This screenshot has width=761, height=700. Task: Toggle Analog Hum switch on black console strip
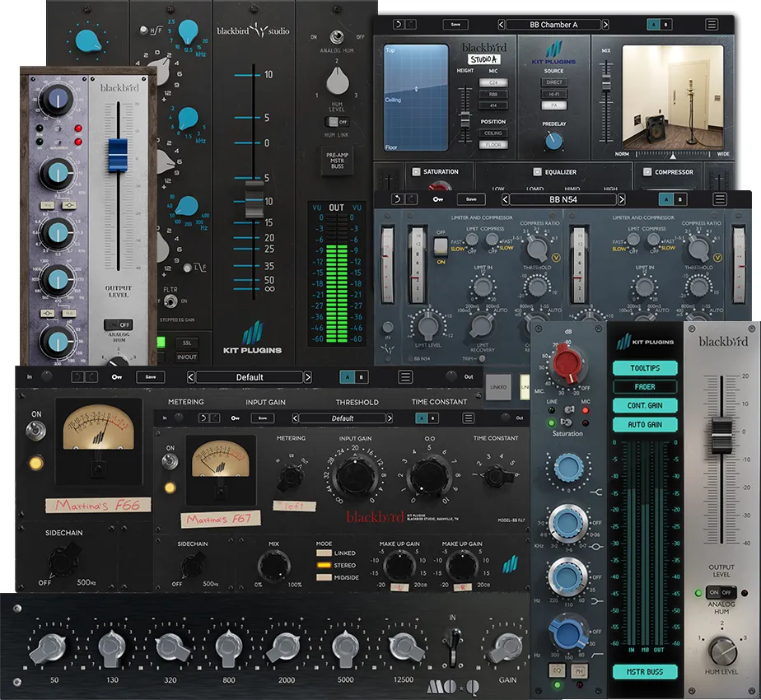tap(336, 37)
